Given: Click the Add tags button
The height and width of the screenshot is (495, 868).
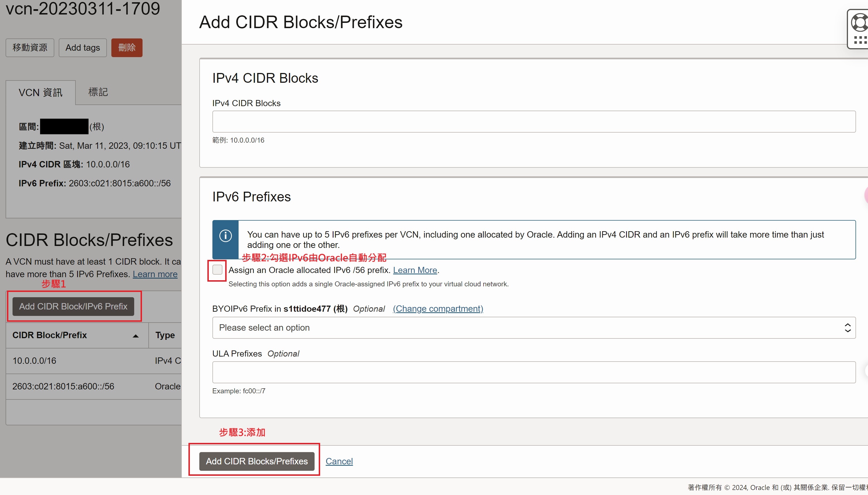Looking at the screenshot, I should (x=83, y=48).
